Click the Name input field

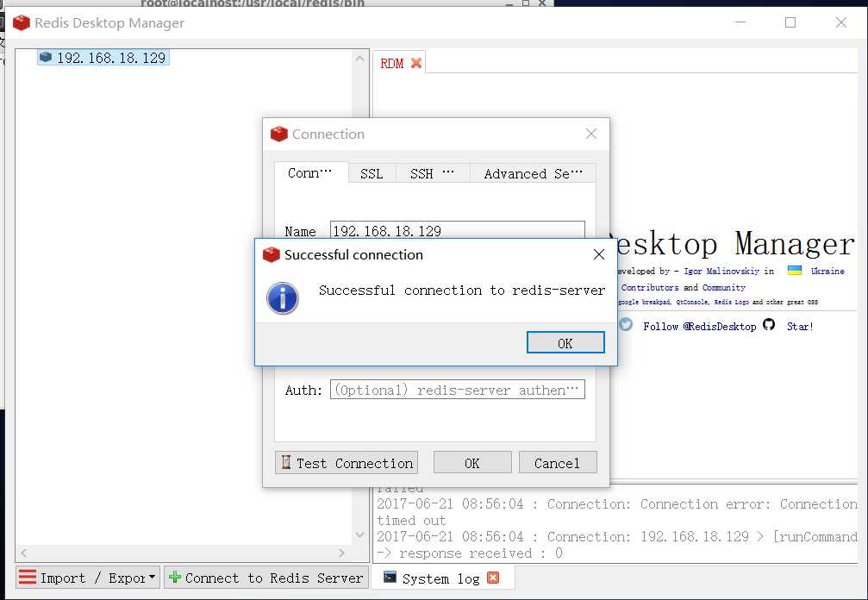pos(457,230)
